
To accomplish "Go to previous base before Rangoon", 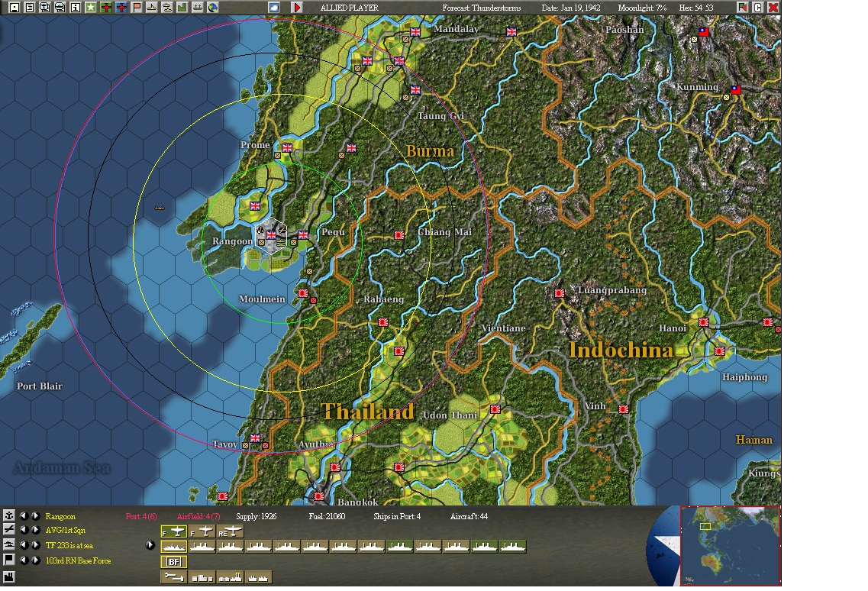I will tap(23, 515).
